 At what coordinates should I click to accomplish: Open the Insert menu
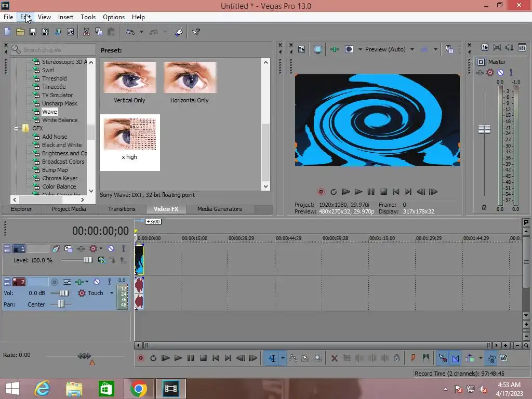[65, 17]
